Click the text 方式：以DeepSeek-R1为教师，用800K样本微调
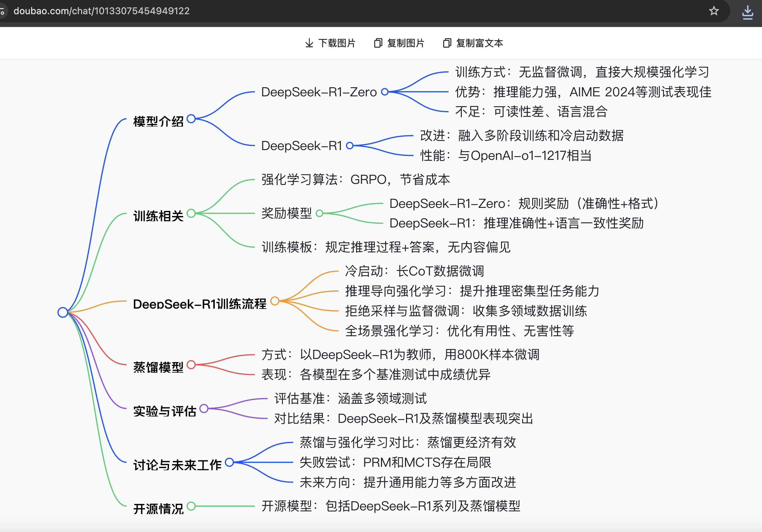This screenshot has height=532, width=762. pos(400,355)
